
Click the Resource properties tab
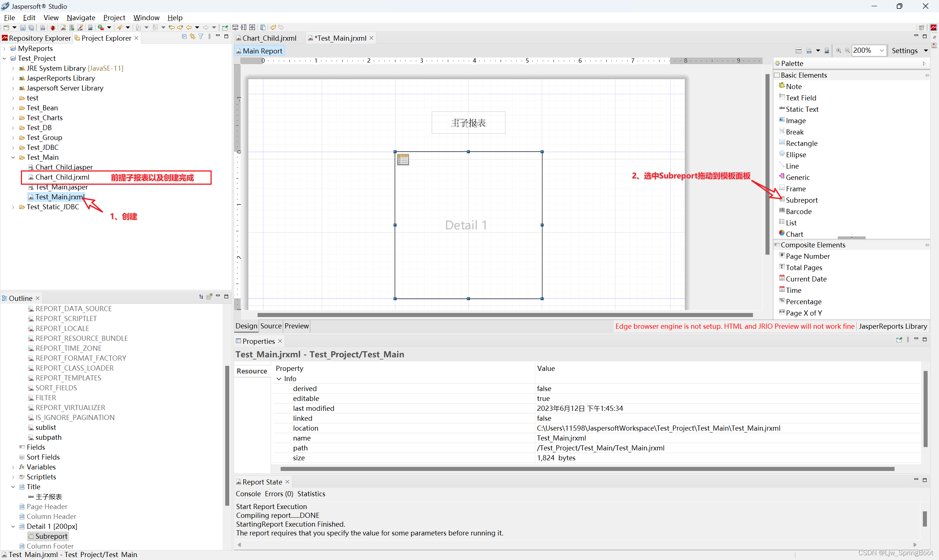click(x=252, y=371)
